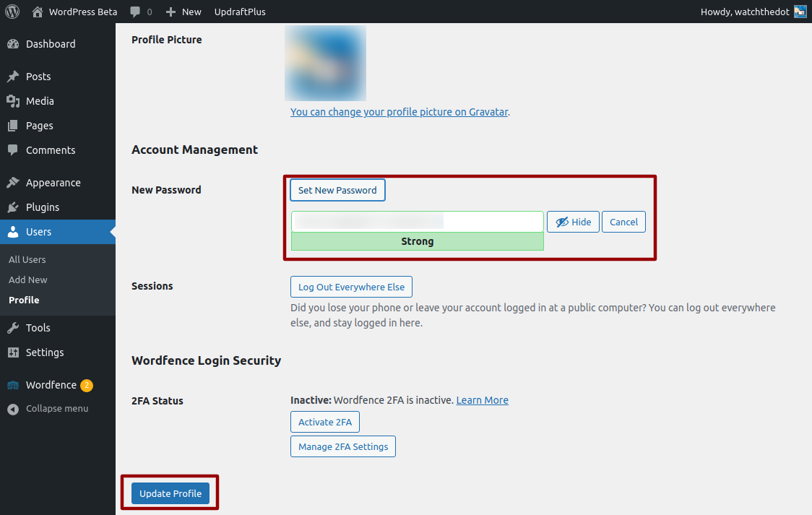This screenshot has height=515, width=812.
Task: Click the Tools wrench icon
Action: pyautogui.click(x=13, y=328)
